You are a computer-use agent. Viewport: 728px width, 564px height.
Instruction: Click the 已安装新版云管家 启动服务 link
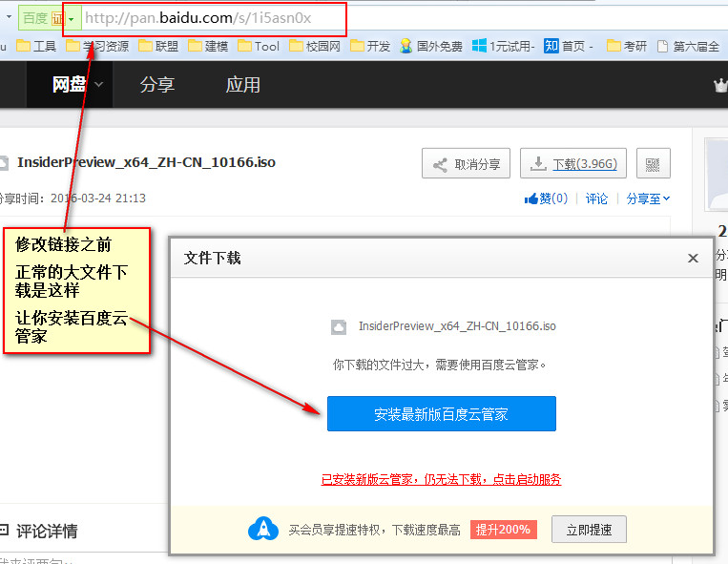coord(441,479)
